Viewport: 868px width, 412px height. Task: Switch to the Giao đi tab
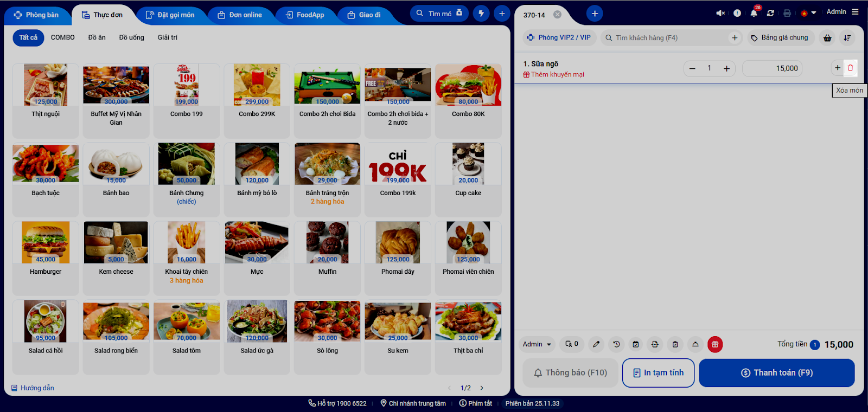[364, 15]
